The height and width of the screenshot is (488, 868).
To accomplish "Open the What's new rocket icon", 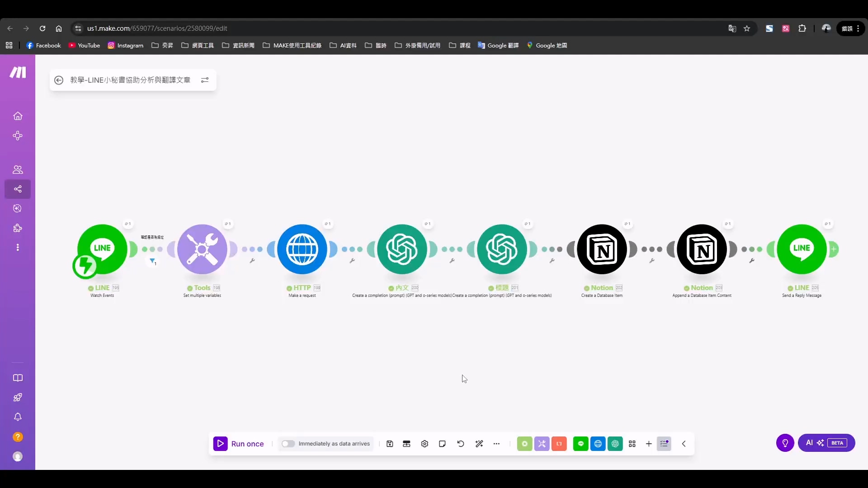I will [18, 398].
